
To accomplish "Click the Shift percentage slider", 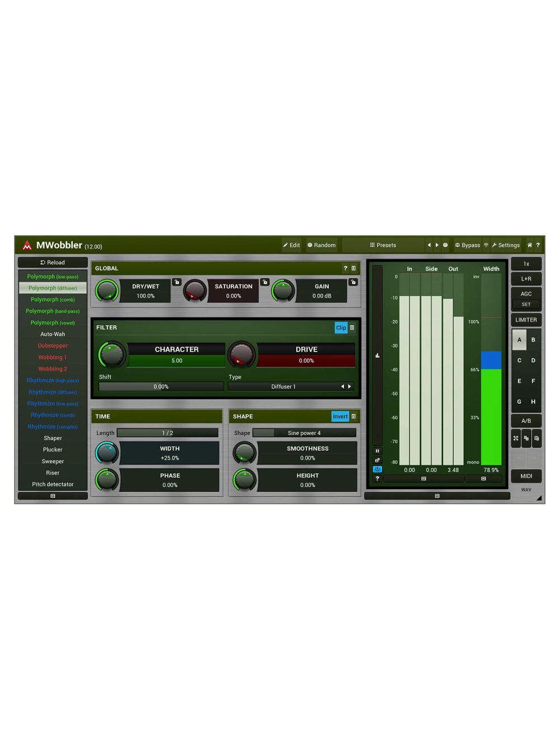I will 160,386.
